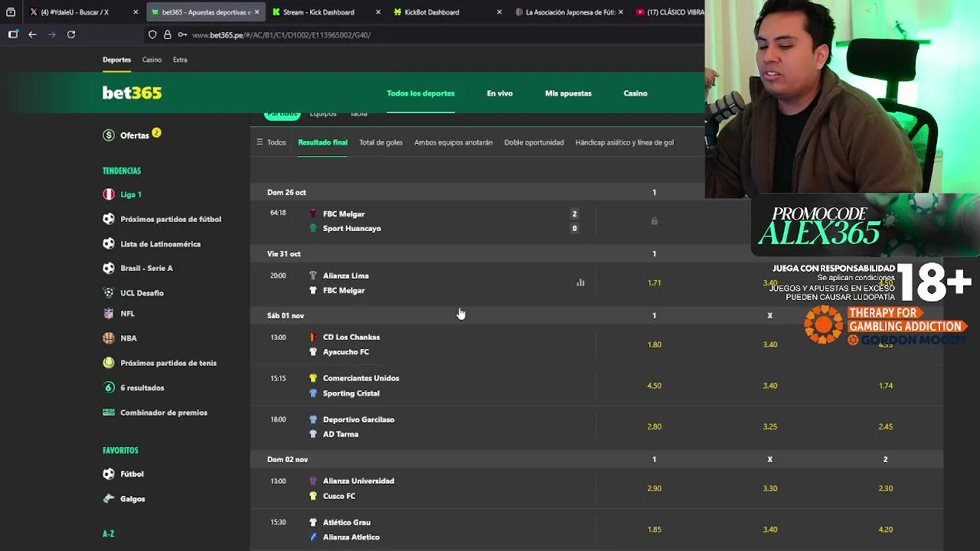Open Casino in the green navigation bar
The width and height of the screenshot is (980, 551).
pyautogui.click(x=635, y=93)
